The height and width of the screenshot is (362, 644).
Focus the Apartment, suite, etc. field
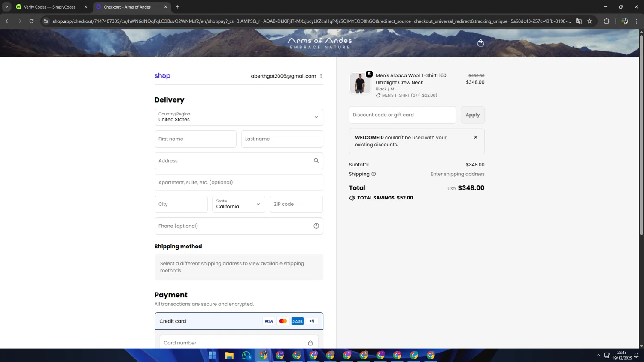point(239,182)
